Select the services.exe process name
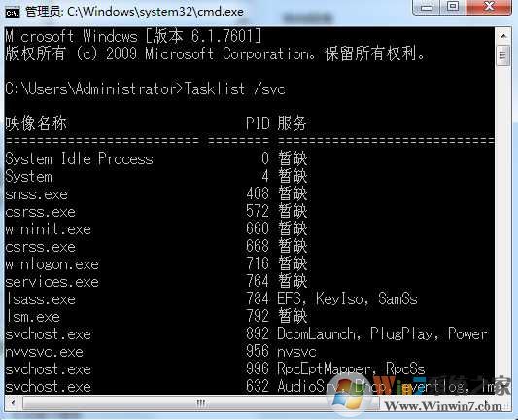Screen dimensions: 518x420 point(52,282)
